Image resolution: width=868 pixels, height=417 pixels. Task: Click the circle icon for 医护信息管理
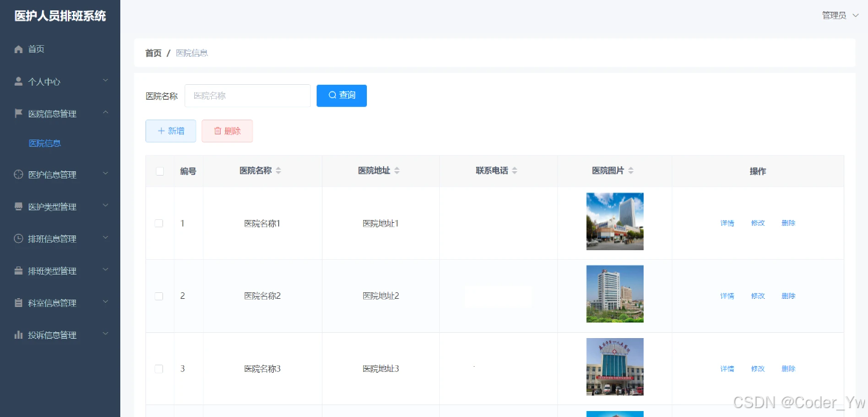point(18,174)
